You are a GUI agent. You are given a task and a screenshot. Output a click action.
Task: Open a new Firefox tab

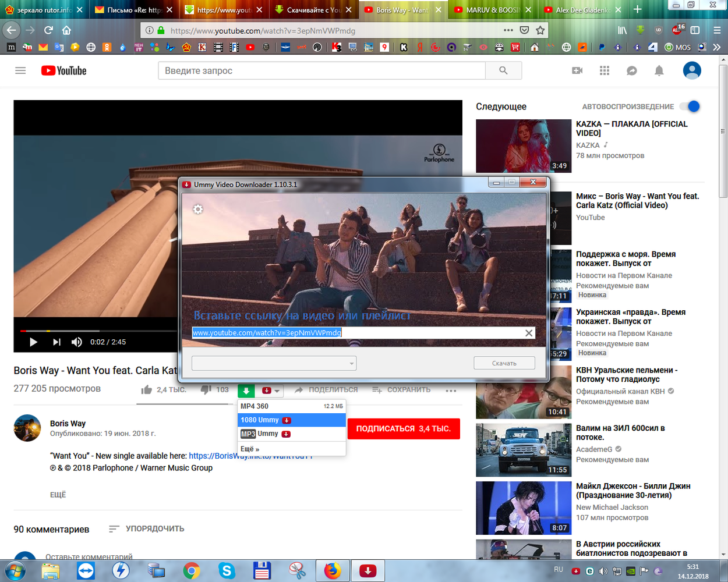coord(638,9)
